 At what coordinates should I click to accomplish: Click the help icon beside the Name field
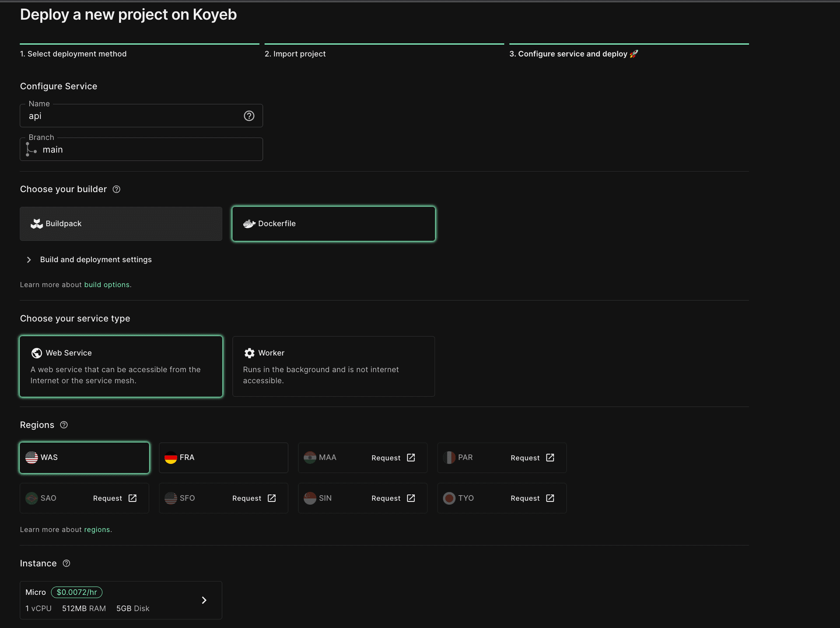[x=249, y=116]
